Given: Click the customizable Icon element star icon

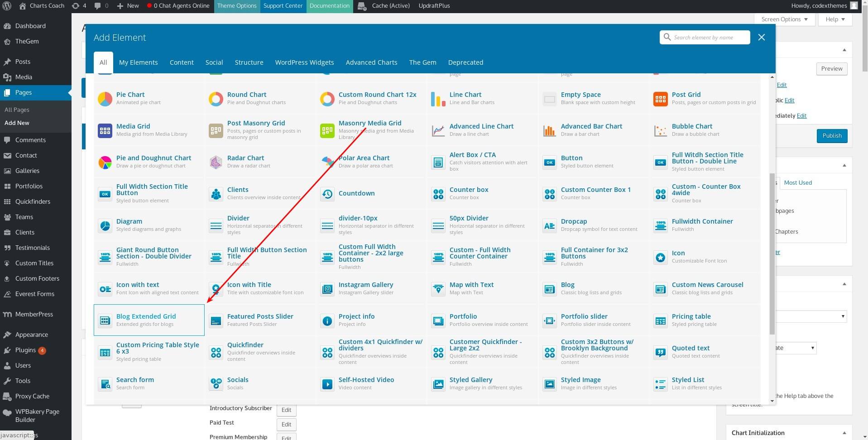Looking at the screenshot, I should pos(661,257).
